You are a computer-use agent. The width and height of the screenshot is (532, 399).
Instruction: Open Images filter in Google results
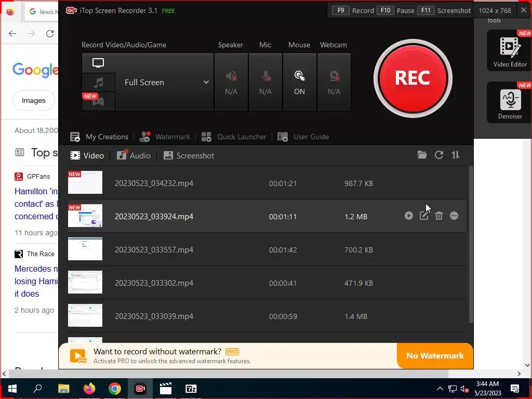click(x=34, y=100)
